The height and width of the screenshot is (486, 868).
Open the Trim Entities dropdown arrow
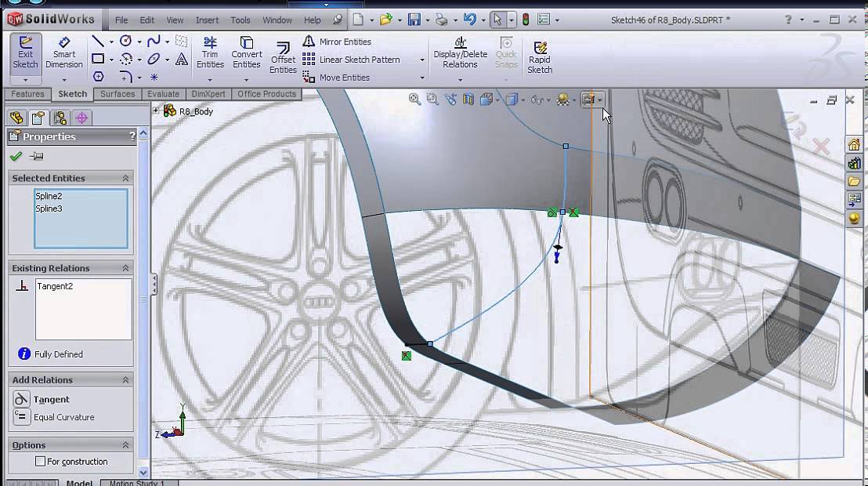210,81
